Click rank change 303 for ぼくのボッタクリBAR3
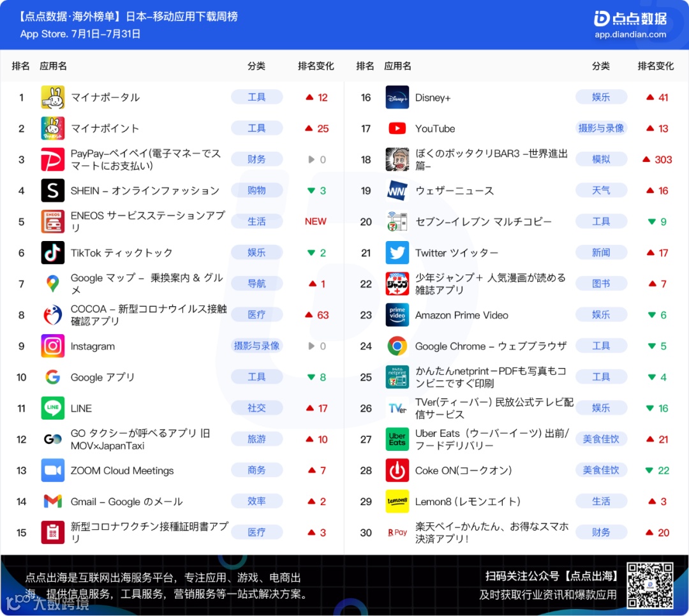This screenshot has width=689, height=616. (657, 159)
